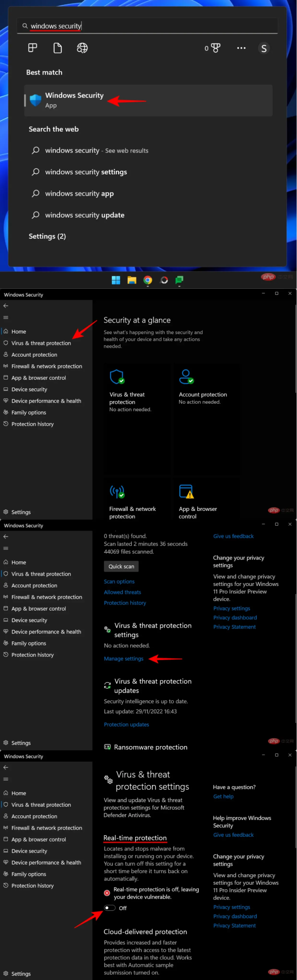Screen dimensions: 297x980
Task: Open the Protection history link below Allowed threats
Action: pyautogui.click(x=125, y=603)
